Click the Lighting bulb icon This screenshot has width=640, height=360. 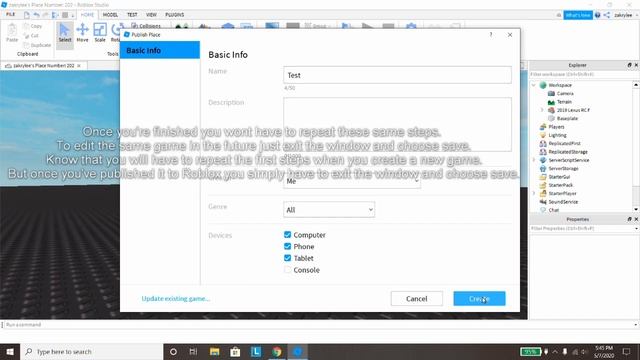(543, 135)
